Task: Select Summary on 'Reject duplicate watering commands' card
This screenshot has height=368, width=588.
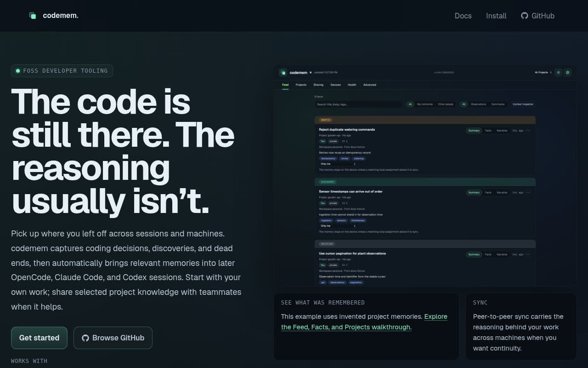Action: click(474, 131)
